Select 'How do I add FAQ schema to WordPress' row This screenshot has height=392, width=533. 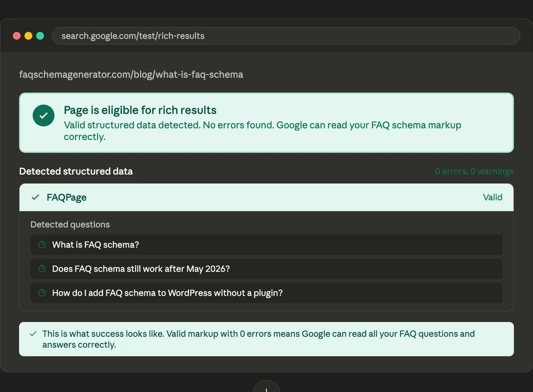(266, 293)
